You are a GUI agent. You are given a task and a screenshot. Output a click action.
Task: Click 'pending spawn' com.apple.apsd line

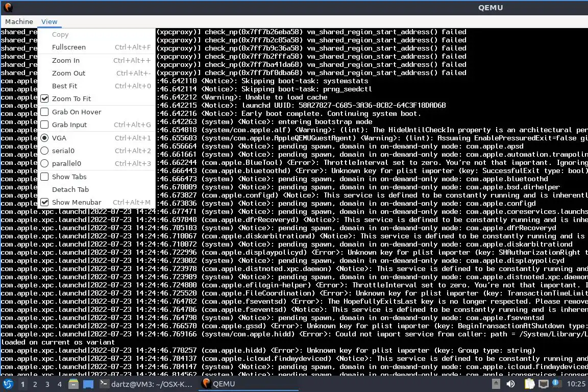340,146
